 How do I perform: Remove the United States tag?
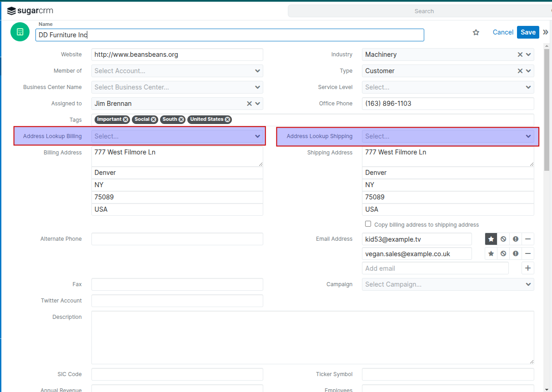[227, 119]
